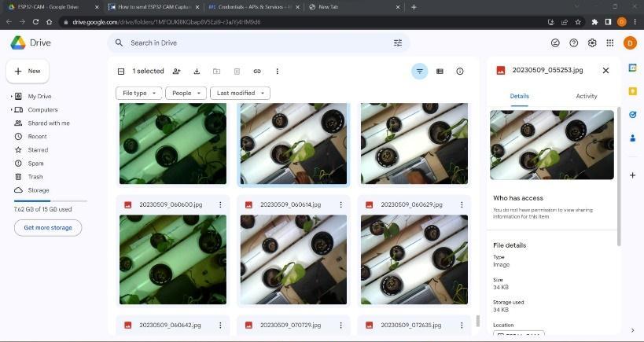Open Spam section

[x=35, y=164]
